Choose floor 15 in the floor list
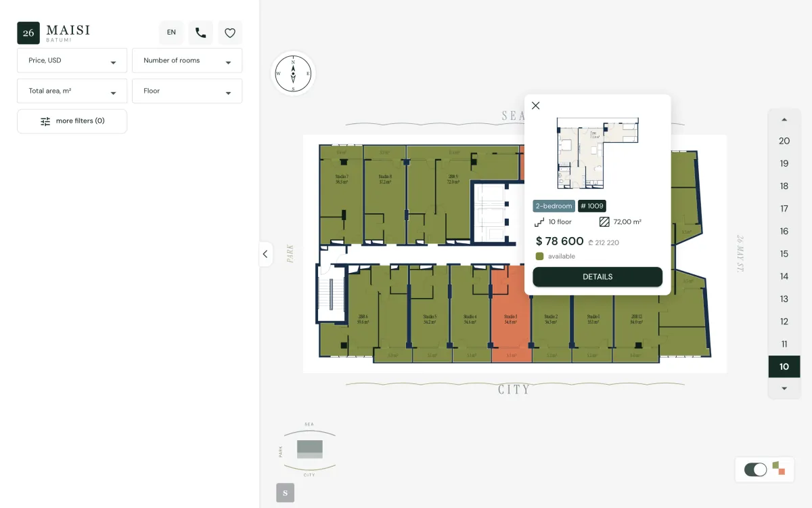 [x=784, y=254]
